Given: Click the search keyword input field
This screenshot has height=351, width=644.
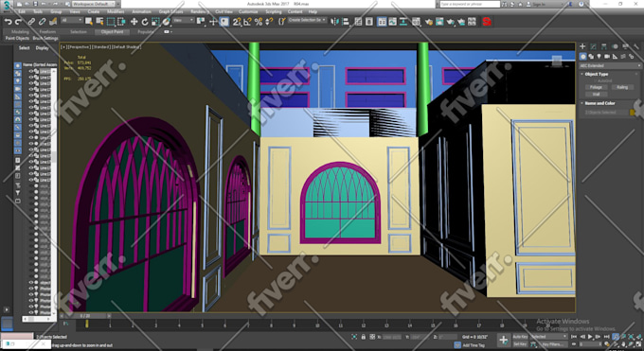Looking at the screenshot, I should pos(470,4).
